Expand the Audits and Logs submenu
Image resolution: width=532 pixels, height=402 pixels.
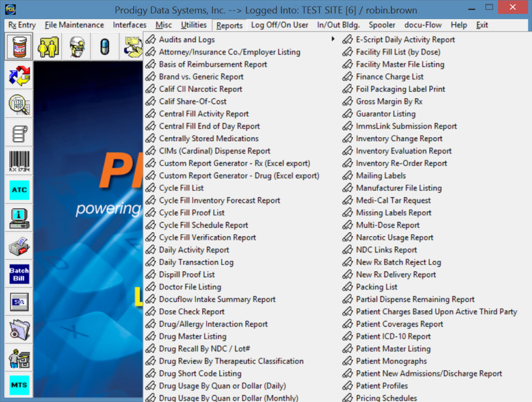coord(187,40)
